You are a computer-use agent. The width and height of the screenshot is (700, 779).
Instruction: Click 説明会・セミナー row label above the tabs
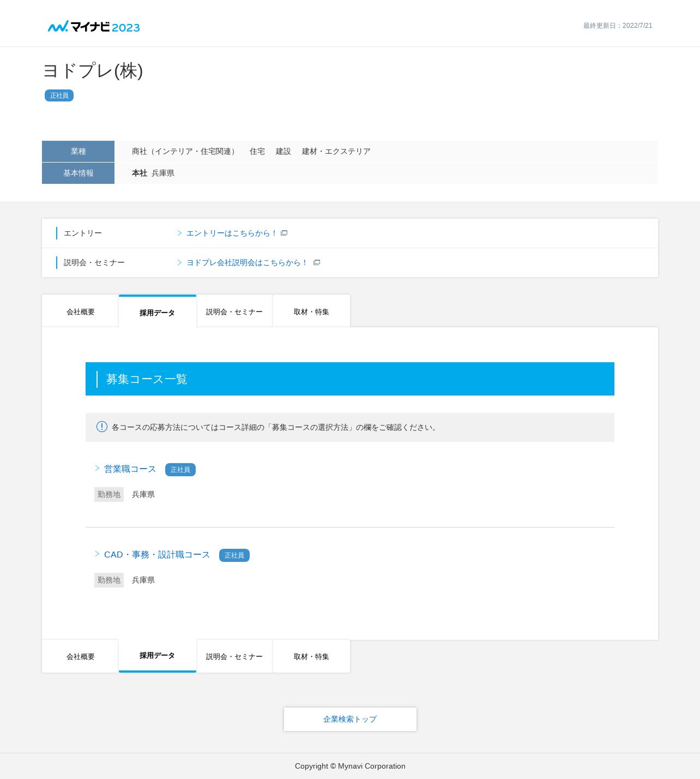coord(94,262)
